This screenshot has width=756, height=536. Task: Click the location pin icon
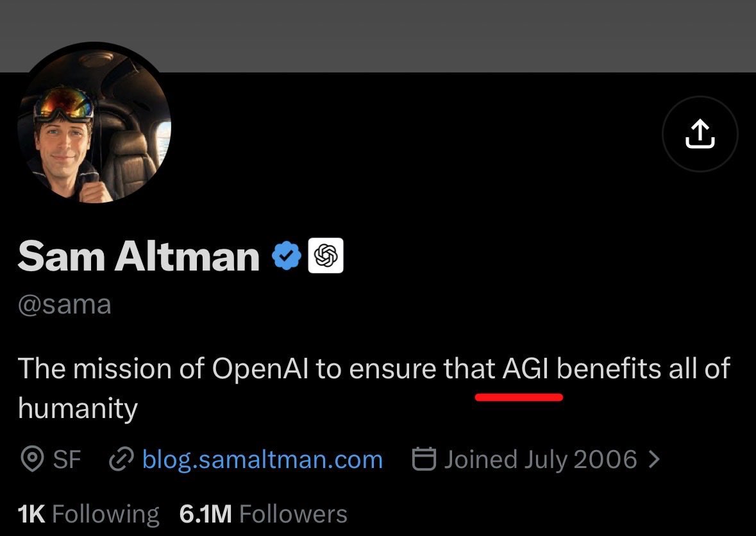(x=32, y=458)
